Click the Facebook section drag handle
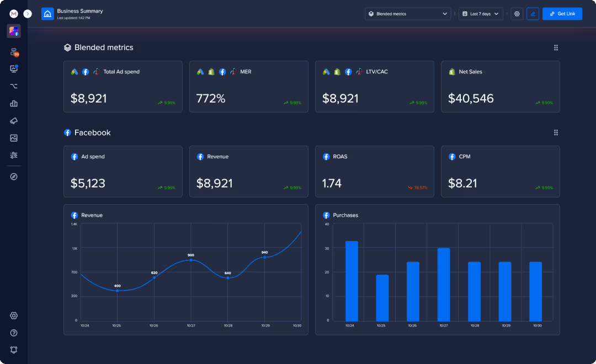Image resolution: width=596 pixels, height=364 pixels. click(x=556, y=132)
